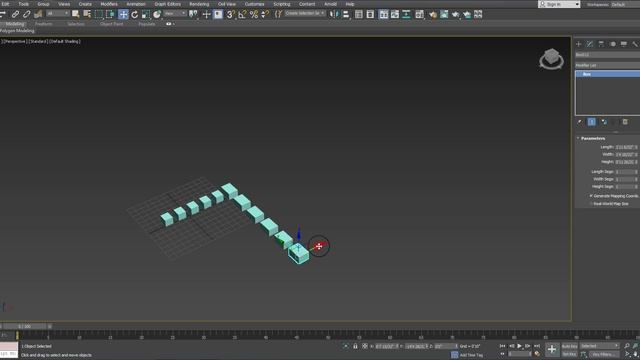
Task: Click the Height Segs value field
Action: [x=625, y=187]
